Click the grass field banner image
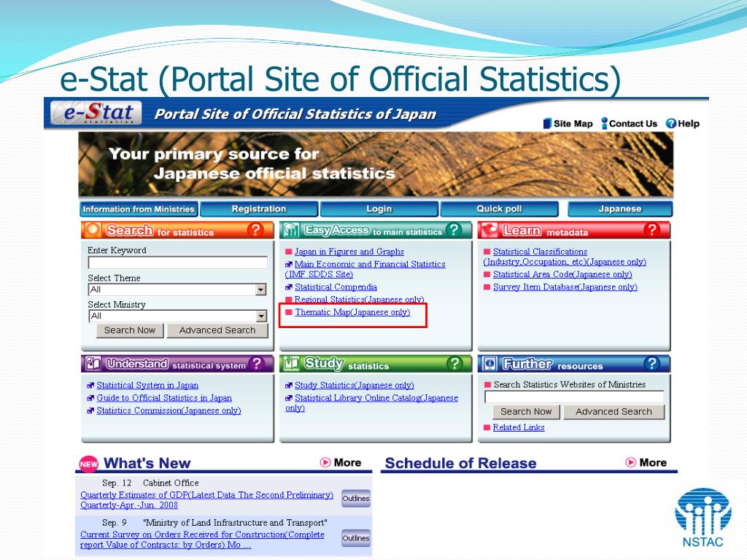This screenshot has height=560, width=747. coord(376,164)
